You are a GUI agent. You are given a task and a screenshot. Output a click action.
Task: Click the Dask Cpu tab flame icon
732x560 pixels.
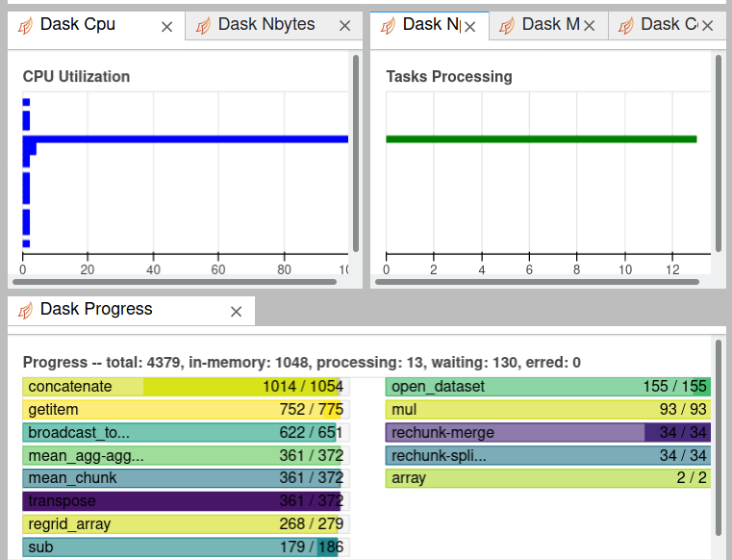coord(26,26)
